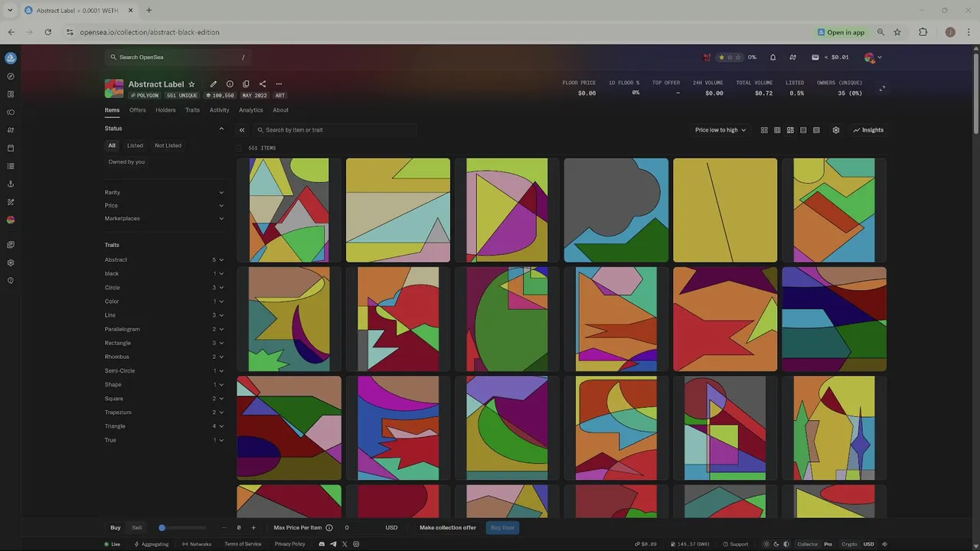
Task: Toggle the Owned by you filter
Action: click(x=126, y=161)
